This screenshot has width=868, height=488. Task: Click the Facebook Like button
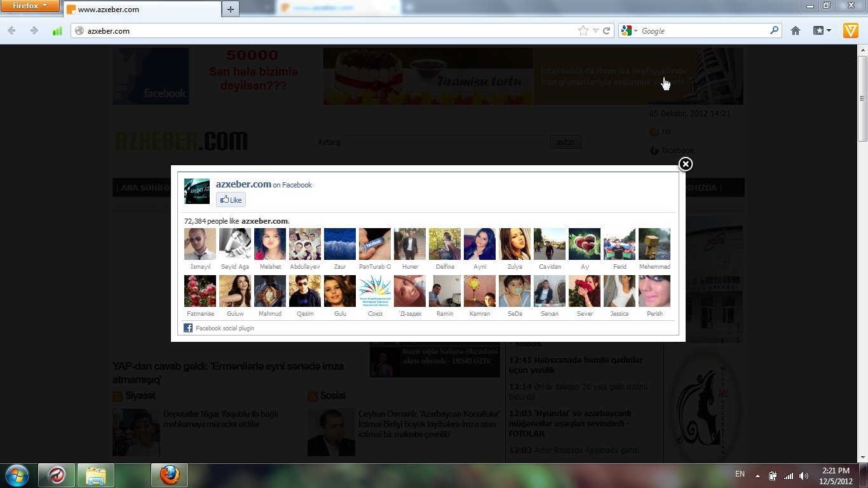(x=231, y=200)
